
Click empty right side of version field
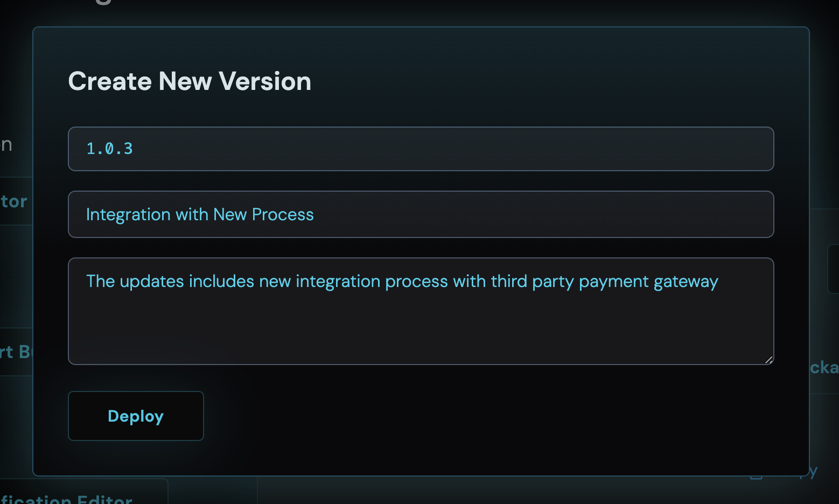[x=539, y=149]
